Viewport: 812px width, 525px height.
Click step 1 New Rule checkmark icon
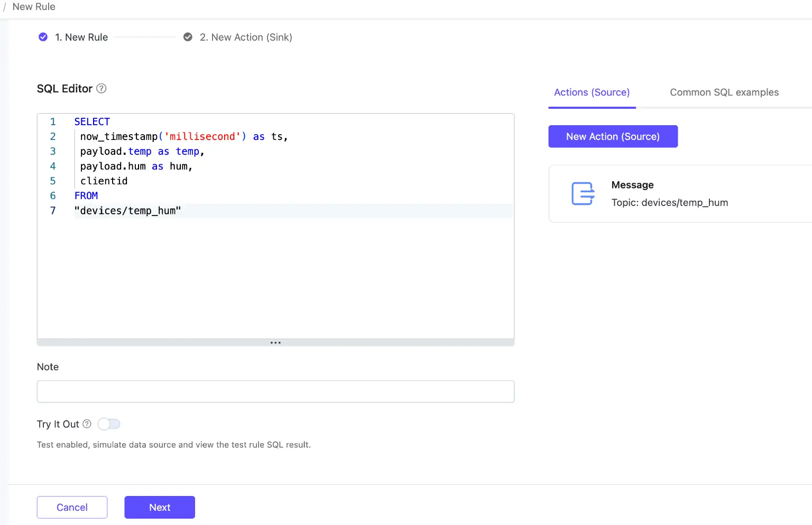tap(43, 37)
